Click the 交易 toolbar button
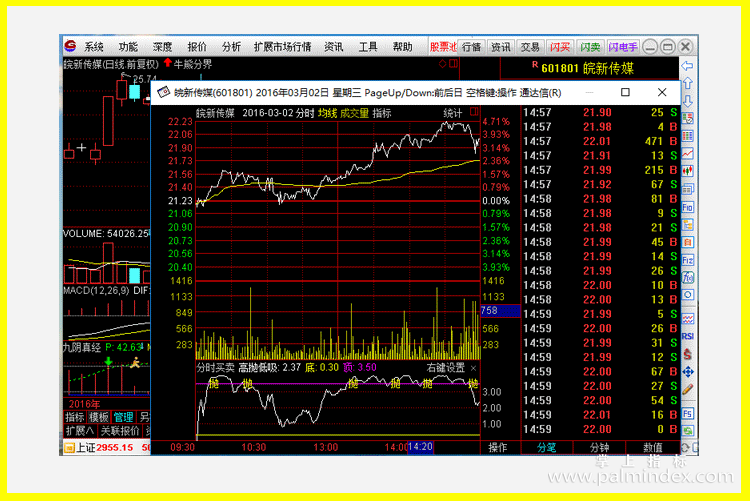Image resolution: width=750 pixels, height=501 pixels. [x=530, y=47]
